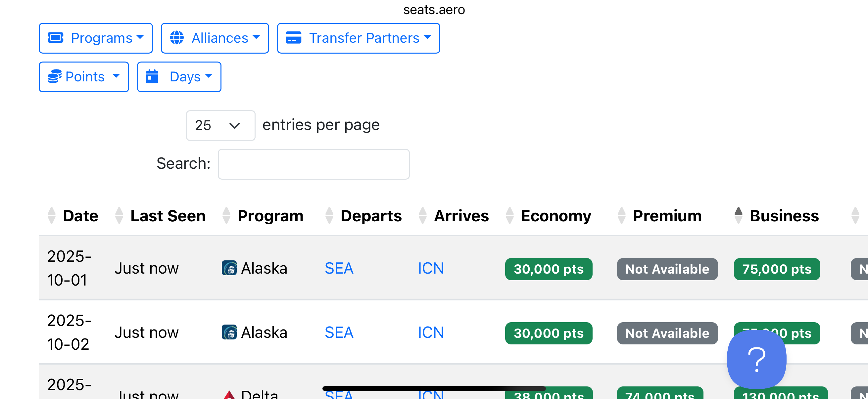Sort table by Date column arrows
Viewport: 868px width, 399px height.
52,215
